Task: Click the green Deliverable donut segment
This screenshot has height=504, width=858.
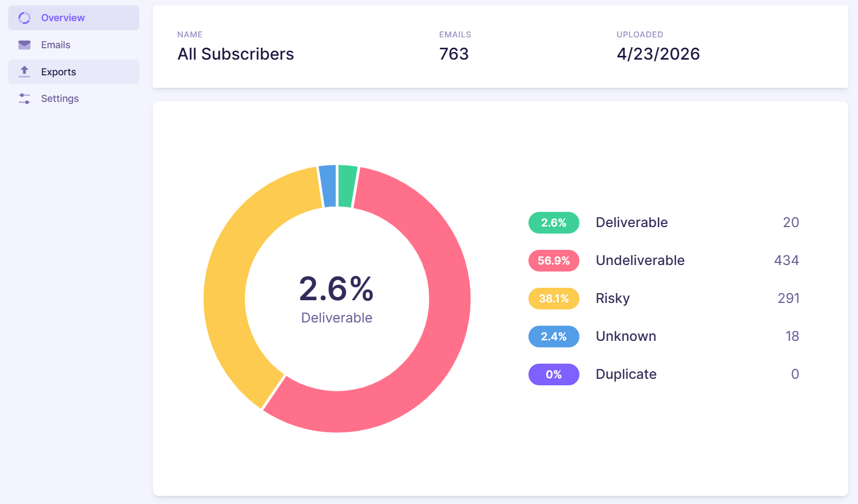Action: click(347, 186)
